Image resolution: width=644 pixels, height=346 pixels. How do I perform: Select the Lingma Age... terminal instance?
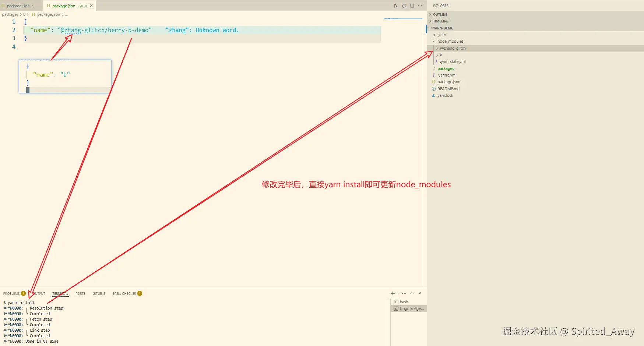click(x=409, y=309)
